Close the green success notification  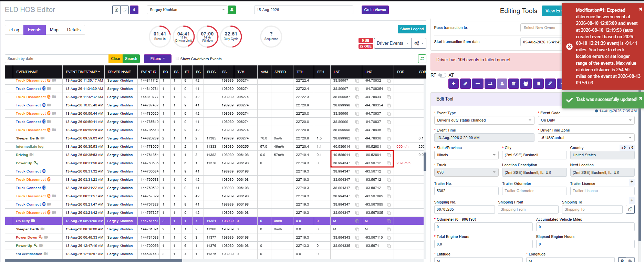coord(641,98)
